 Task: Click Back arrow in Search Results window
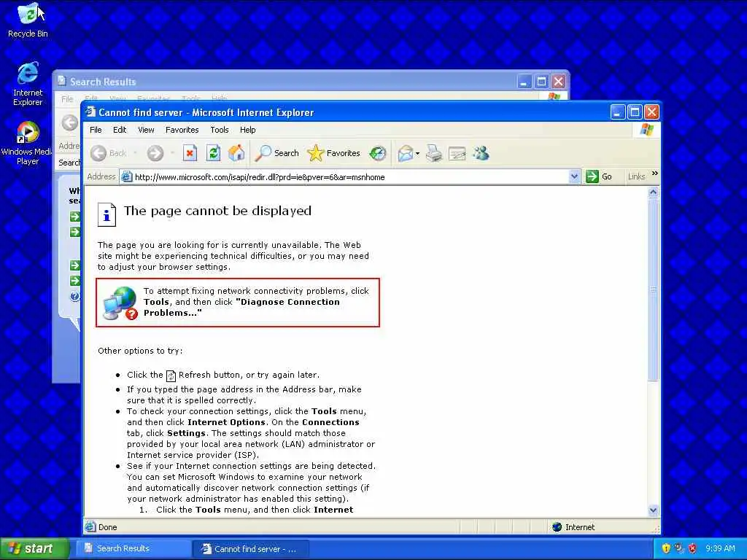pyautogui.click(x=69, y=122)
